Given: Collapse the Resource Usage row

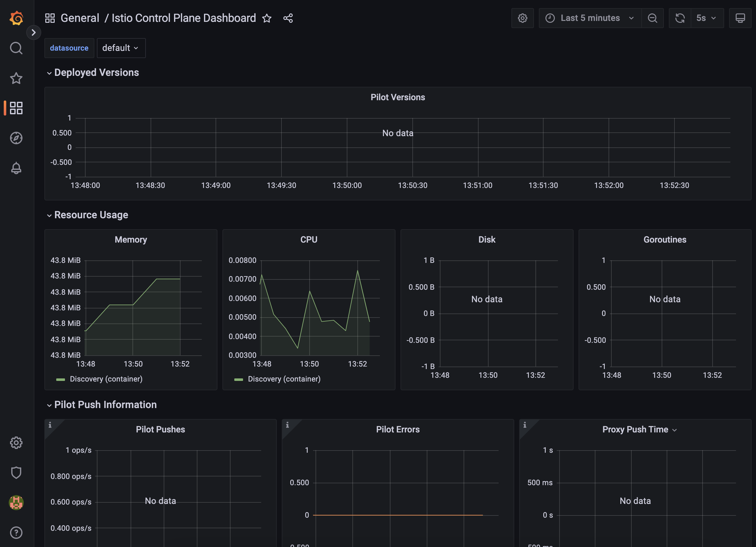Looking at the screenshot, I should (91, 215).
